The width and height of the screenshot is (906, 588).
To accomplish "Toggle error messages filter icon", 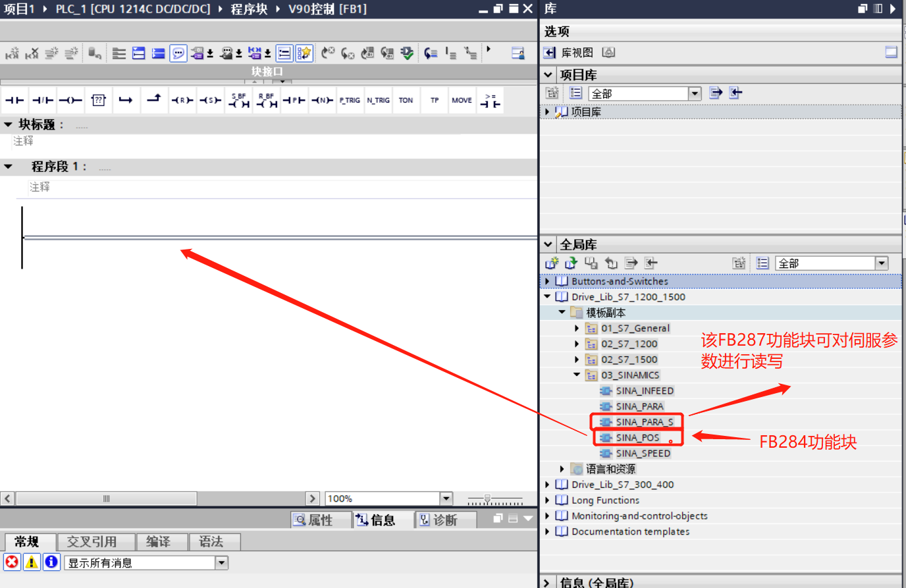I will click(x=12, y=562).
